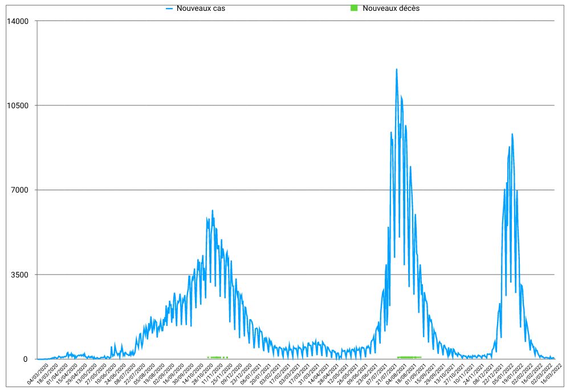570x392 pixels.
Task: Click the green death markers near August 2021
Action: point(409,357)
